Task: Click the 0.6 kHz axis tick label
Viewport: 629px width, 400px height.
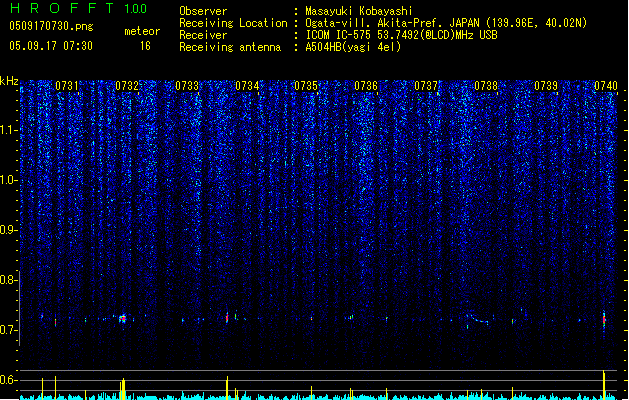Action: (x=8, y=380)
